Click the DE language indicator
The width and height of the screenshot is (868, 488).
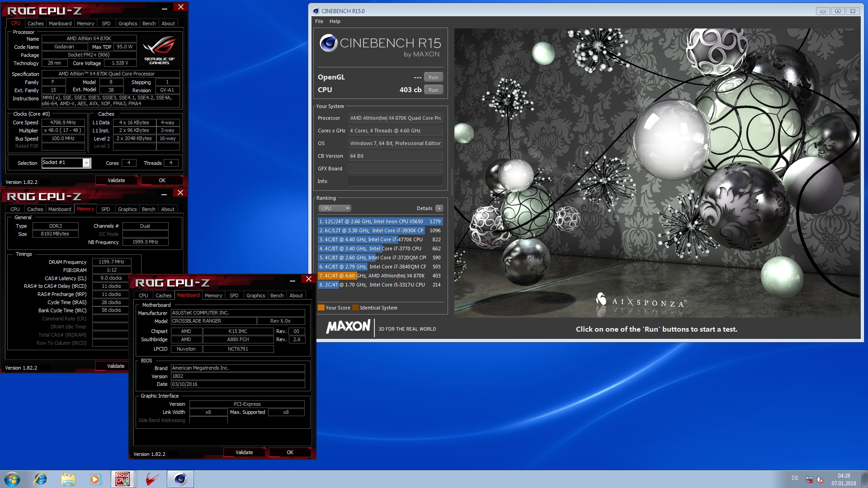coord(795,478)
